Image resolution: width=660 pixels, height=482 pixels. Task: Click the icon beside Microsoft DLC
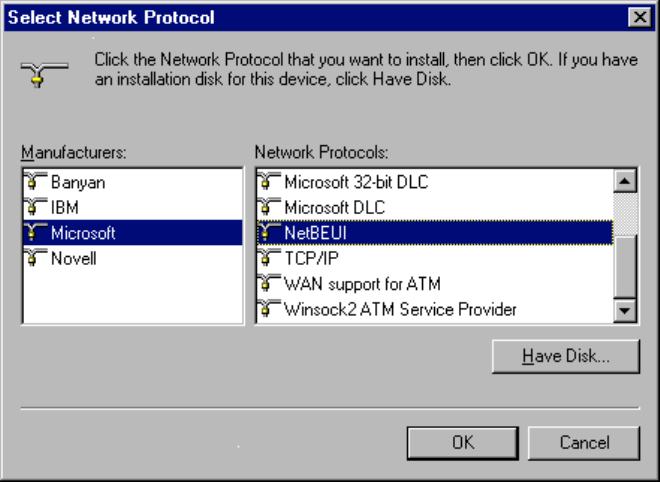coord(269,208)
